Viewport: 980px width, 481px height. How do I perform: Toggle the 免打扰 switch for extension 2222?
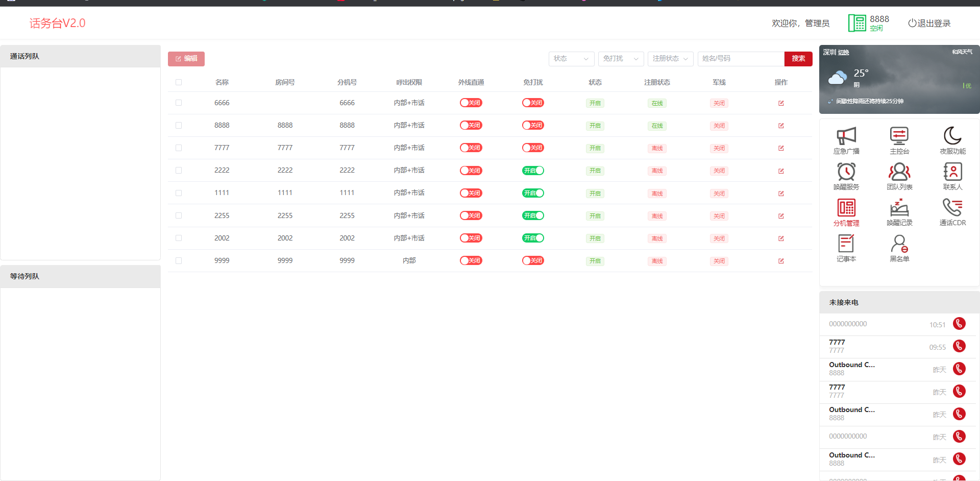pos(533,171)
